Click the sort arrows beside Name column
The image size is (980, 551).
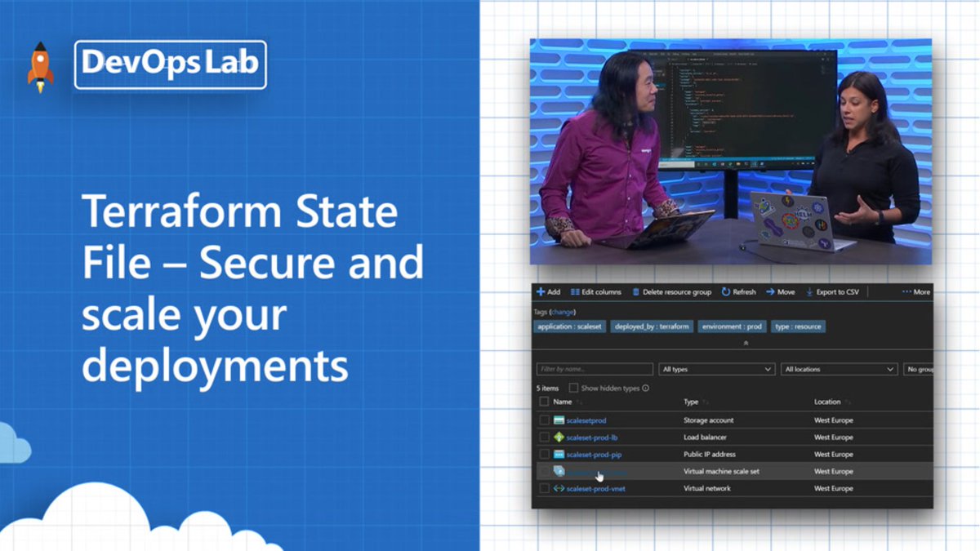tap(579, 402)
